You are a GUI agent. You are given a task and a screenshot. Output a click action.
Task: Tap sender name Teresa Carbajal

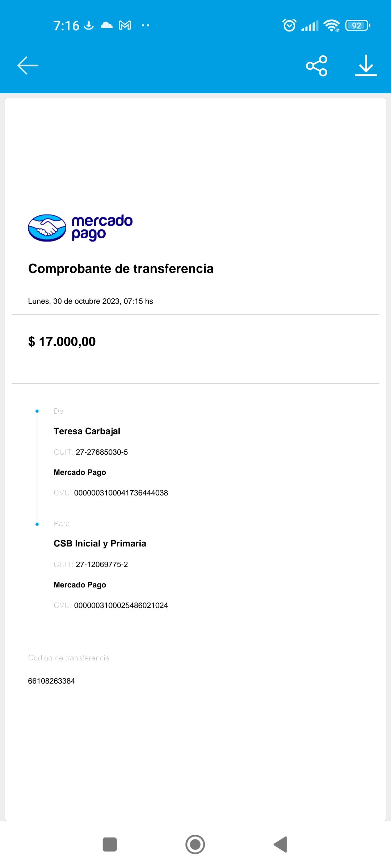[87, 431]
